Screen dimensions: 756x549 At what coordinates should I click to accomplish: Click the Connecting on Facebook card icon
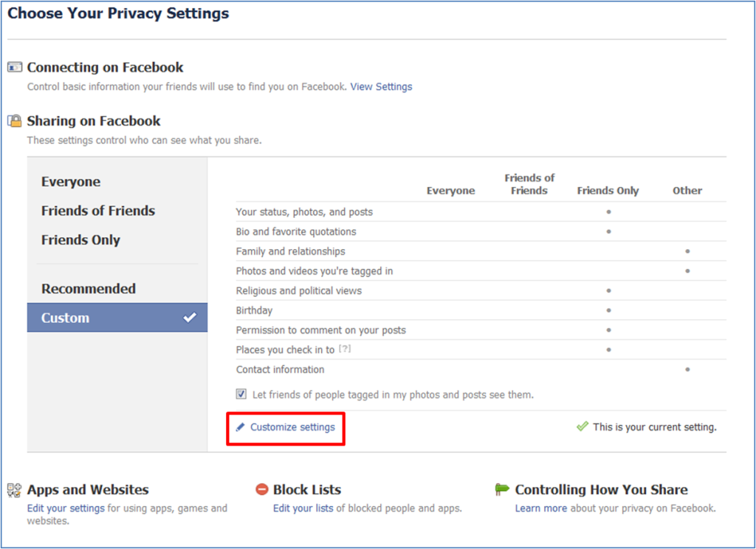pos(15,67)
